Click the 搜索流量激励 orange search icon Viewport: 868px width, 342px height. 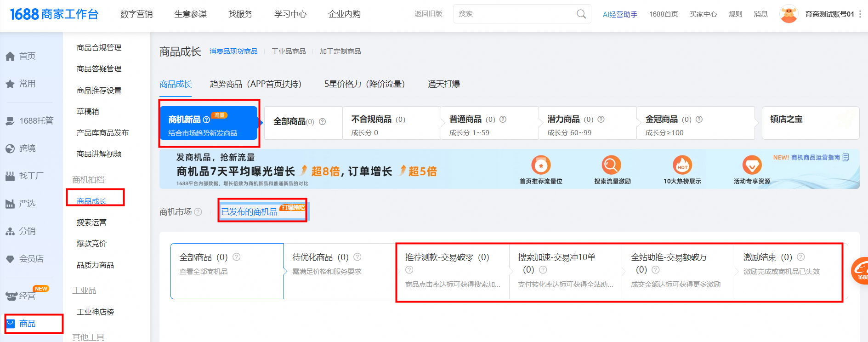pos(612,165)
